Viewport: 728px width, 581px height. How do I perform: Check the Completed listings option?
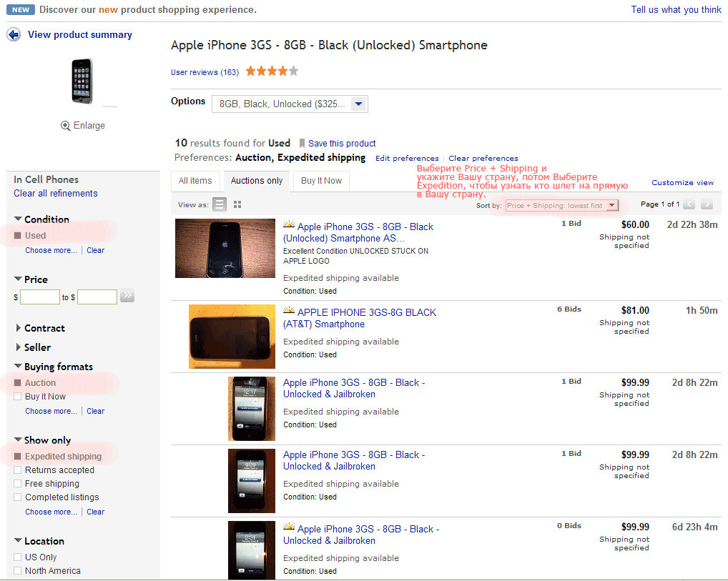pos(17,497)
